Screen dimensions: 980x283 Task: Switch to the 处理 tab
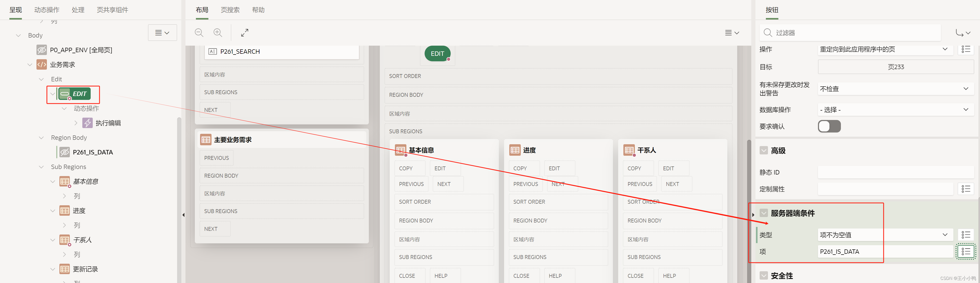(x=78, y=10)
